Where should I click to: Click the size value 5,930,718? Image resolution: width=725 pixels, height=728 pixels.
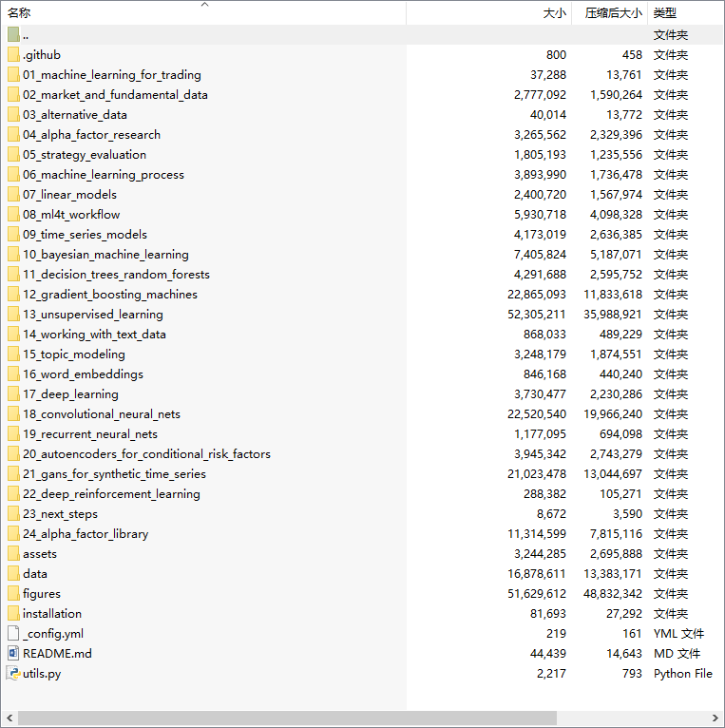540,214
